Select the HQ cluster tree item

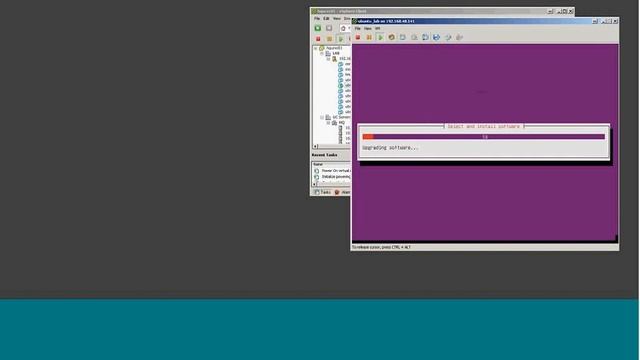(342, 122)
